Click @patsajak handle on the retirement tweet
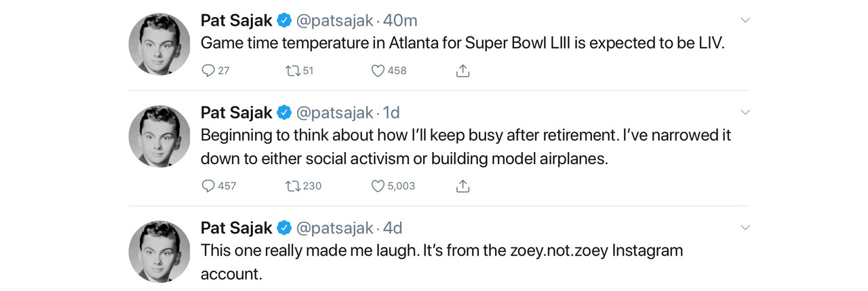 (x=335, y=112)
